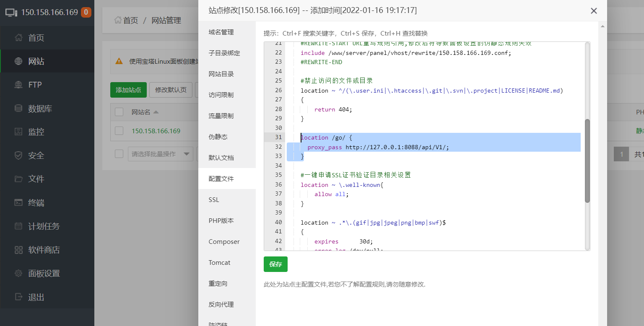The width and height of the screenshot is (644, 326).
Task: Switch to the PHP版本 tab
Action: pyautogui.click(x=227, y=220)
